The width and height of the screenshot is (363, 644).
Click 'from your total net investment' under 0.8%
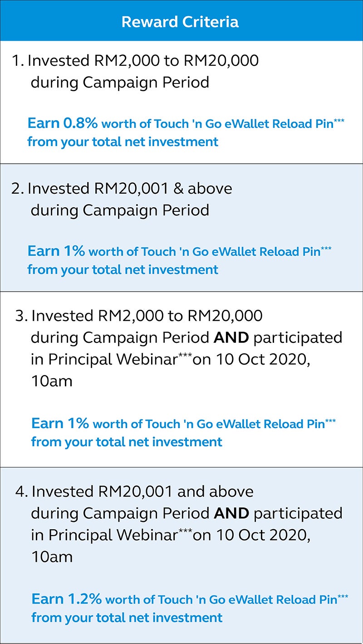(x=123, y=141)
